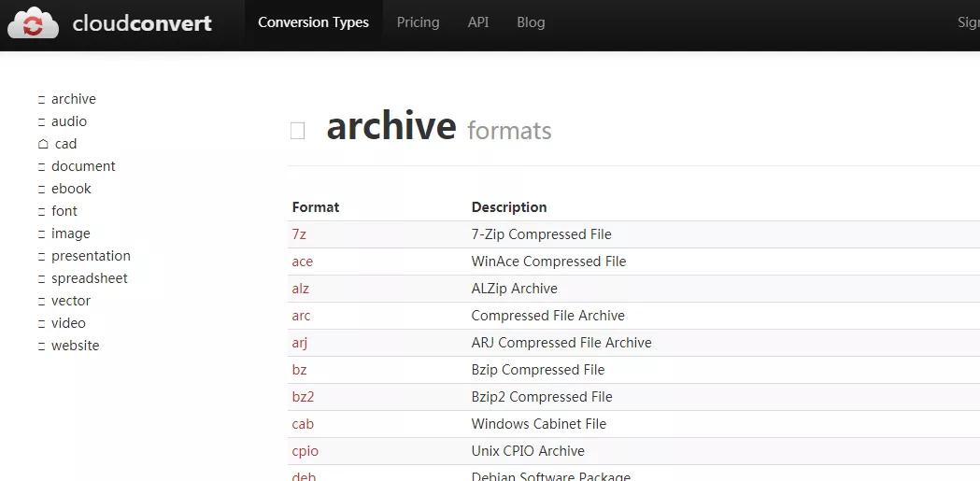
Task: Select the ace format link
Action: tap(302, 262)
